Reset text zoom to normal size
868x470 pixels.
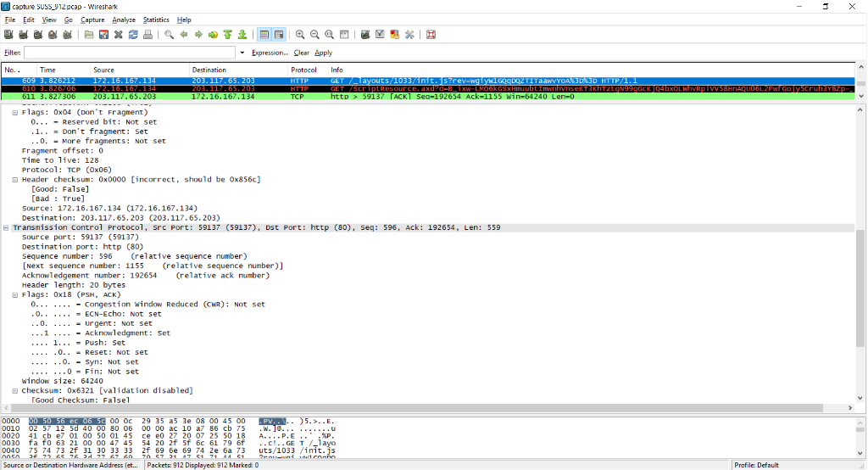(x=330, y=35)
